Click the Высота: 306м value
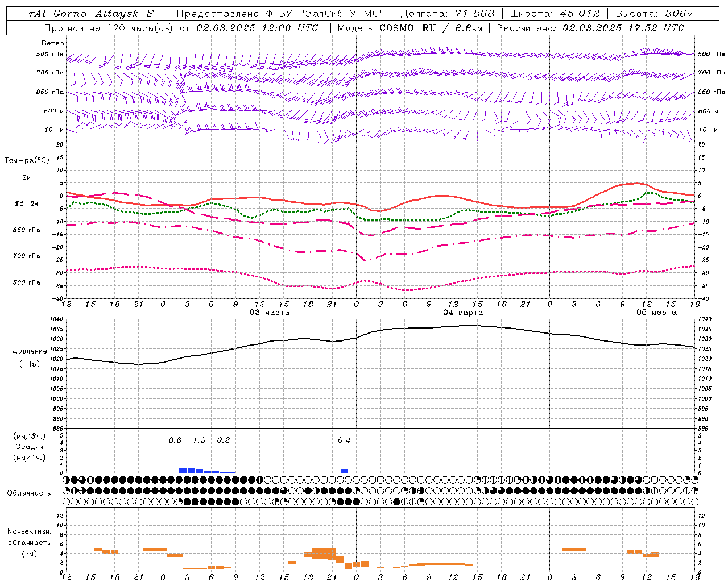The width and height of the screenshot is (728, 582). [655, 14]
